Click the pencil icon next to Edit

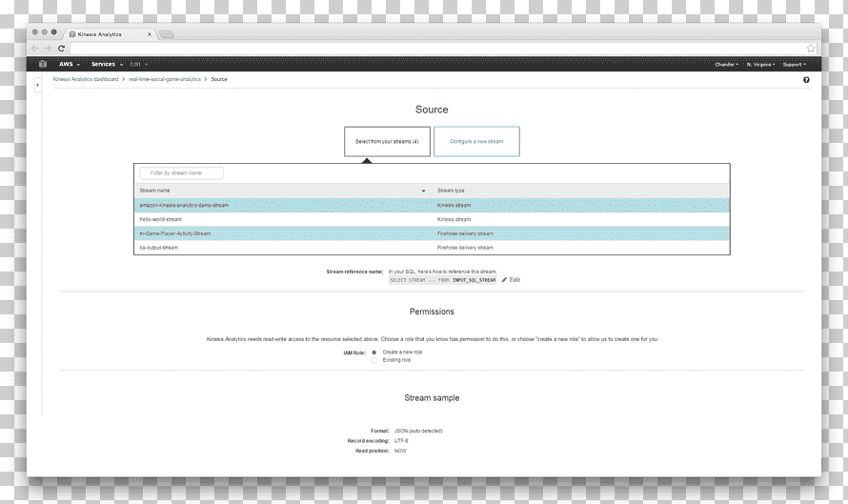(x=504, y=279)
